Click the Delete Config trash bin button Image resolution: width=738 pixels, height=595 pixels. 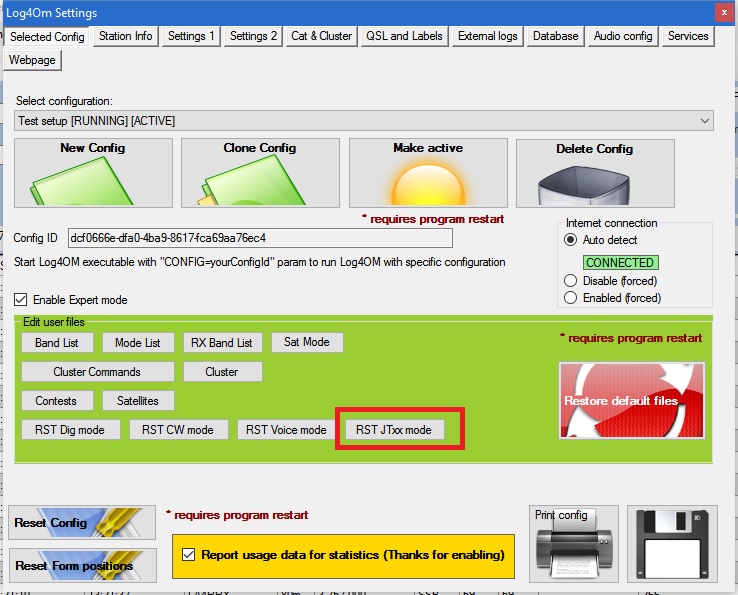pos(595,173)
